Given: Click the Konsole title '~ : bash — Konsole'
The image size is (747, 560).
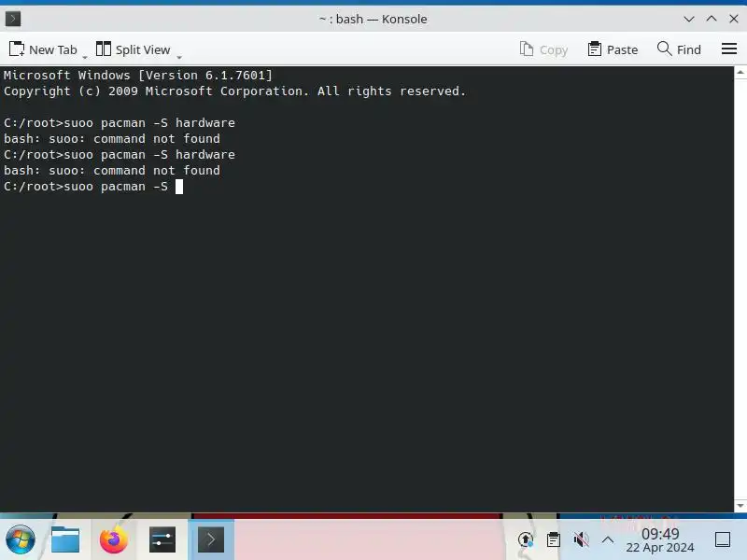Looking at the screenshot, I should pos(373,19).
